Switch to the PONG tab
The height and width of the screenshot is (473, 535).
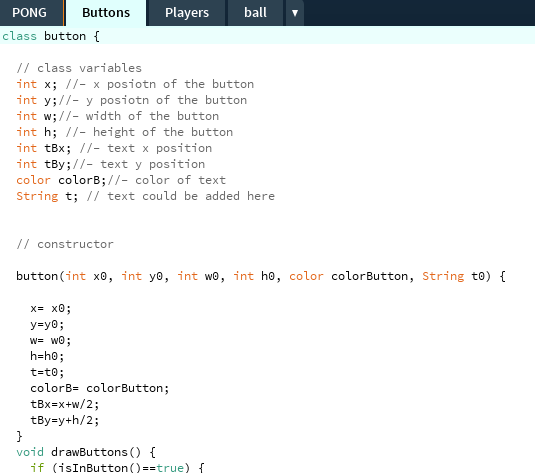click(29, 13)
